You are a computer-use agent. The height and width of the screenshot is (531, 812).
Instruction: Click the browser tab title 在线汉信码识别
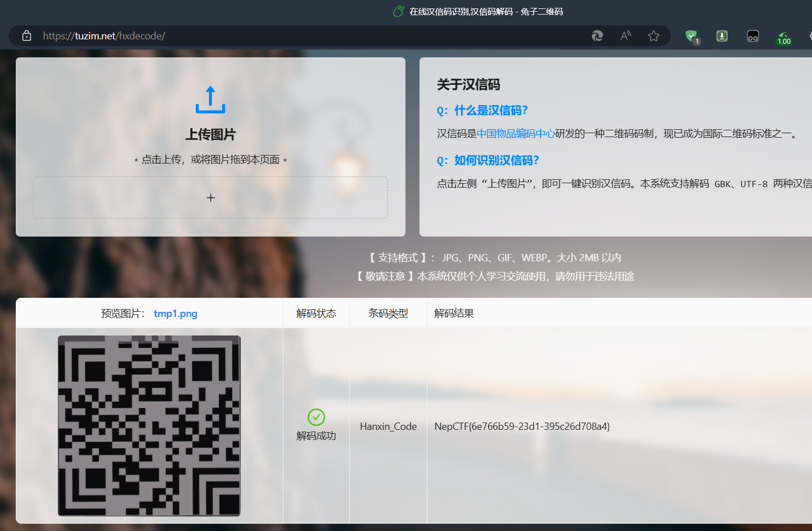pos(486,11)
